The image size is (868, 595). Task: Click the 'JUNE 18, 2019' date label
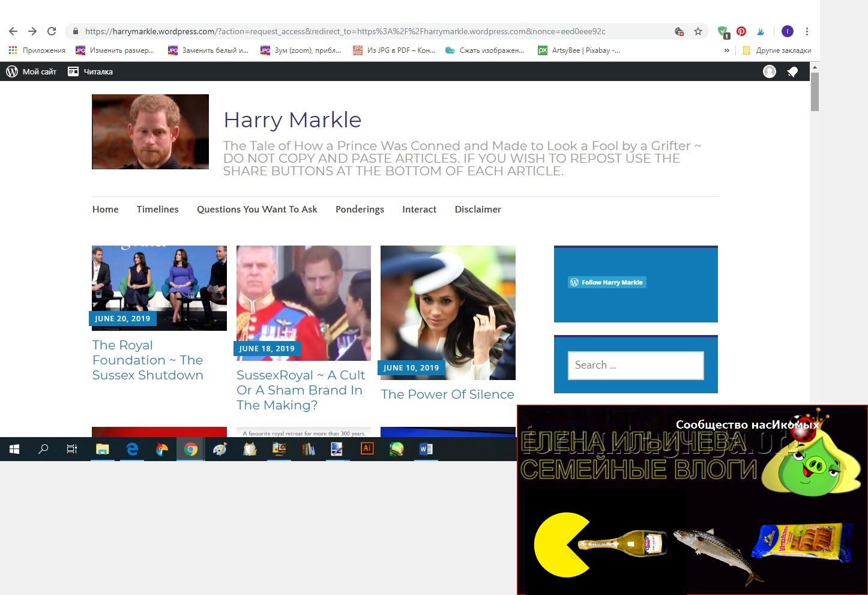point(267,349)
